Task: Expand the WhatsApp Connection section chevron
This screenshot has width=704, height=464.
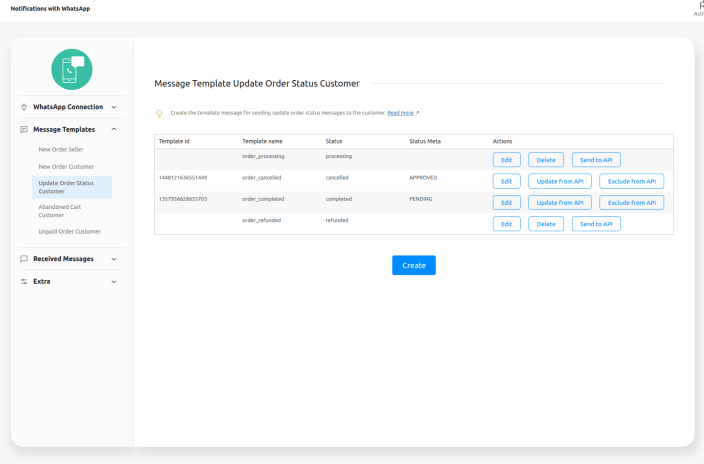Action: click(113, 107)
